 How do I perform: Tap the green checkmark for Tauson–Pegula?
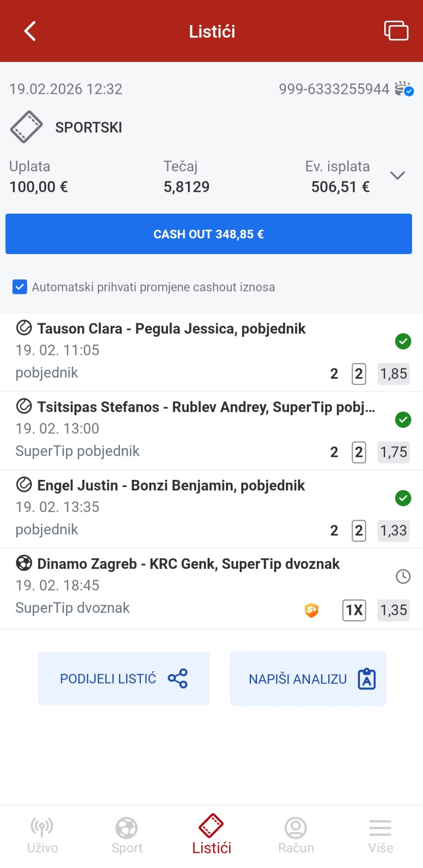(x=403, y=341)
